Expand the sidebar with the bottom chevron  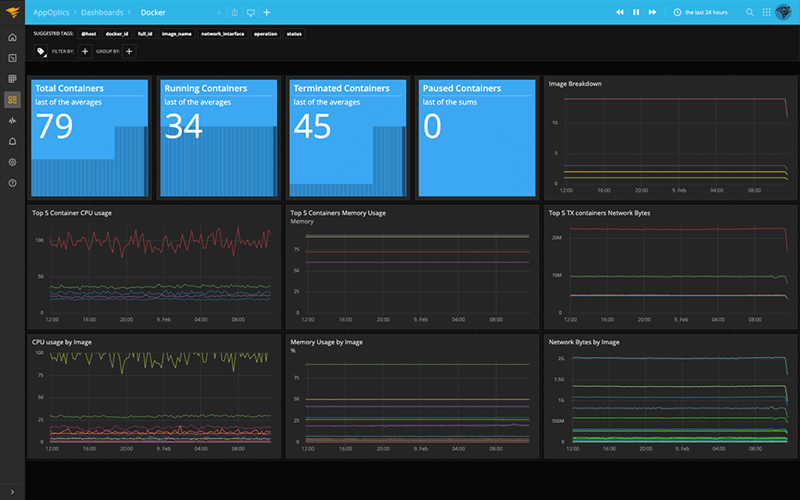pyautogui.click(x=12, y=492)
